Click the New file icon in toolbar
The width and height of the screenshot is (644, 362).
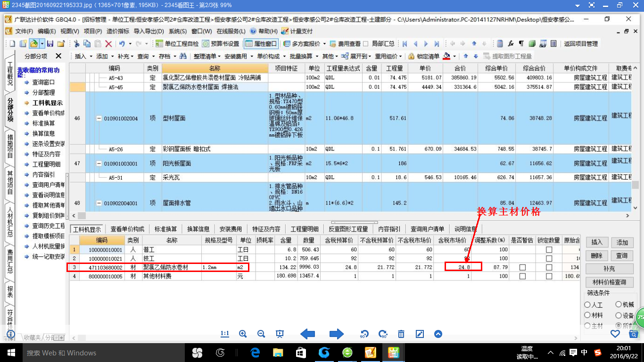click(13, 43)
